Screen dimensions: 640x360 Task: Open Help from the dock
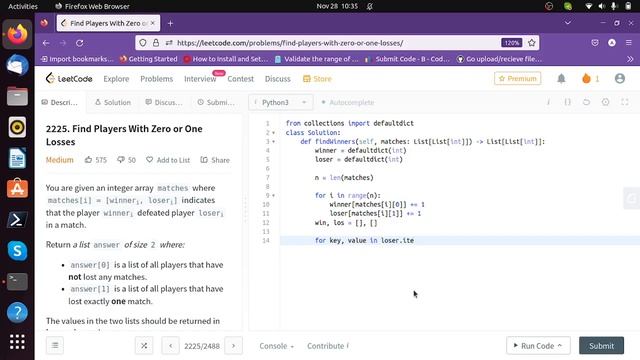[x=17, y=312]
